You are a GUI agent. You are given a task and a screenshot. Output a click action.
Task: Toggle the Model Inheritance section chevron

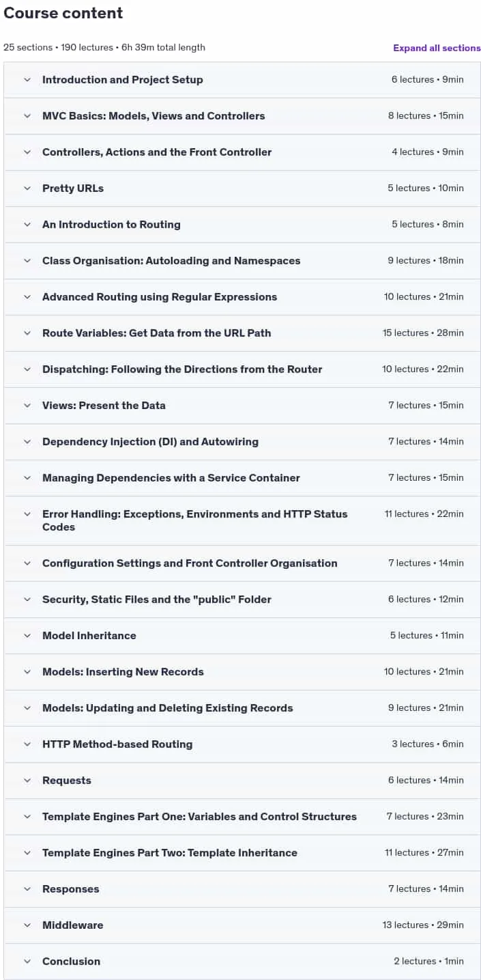point(27,636)
